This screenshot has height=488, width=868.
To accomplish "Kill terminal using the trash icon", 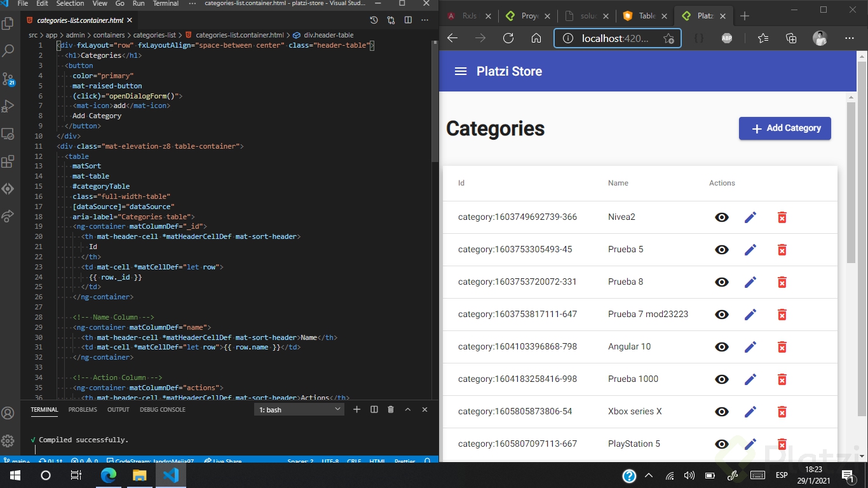I will coord(391,410).
